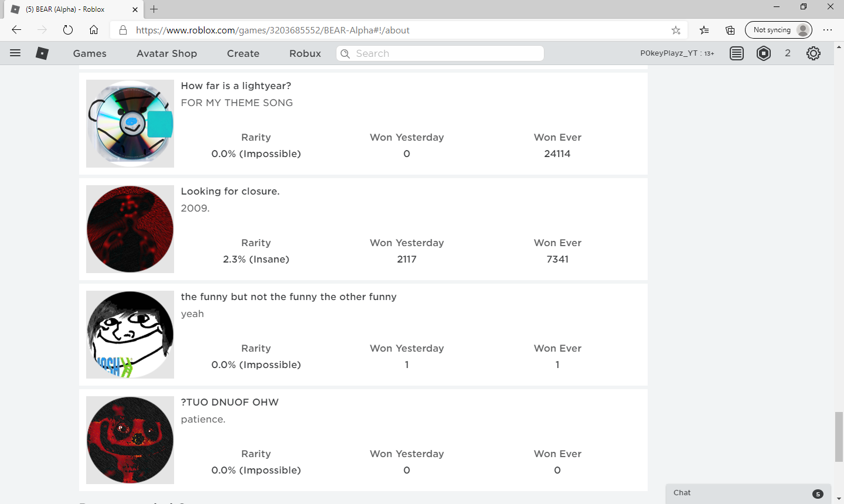Open browser Settings and more menu
This screenshot has height=504, width=844.
click(x=828, y=30)
